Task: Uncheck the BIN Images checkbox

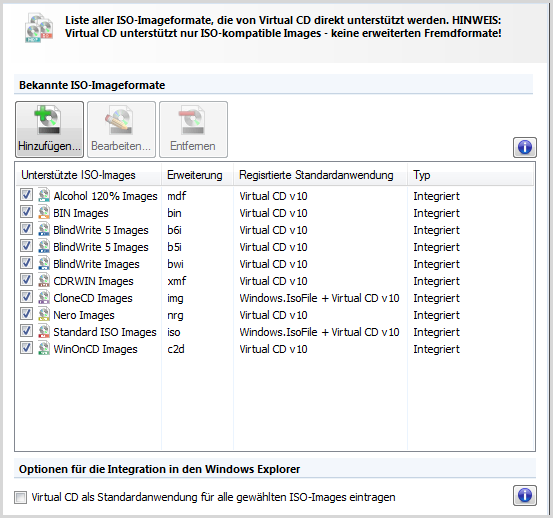Action: (x=26, y=212)
